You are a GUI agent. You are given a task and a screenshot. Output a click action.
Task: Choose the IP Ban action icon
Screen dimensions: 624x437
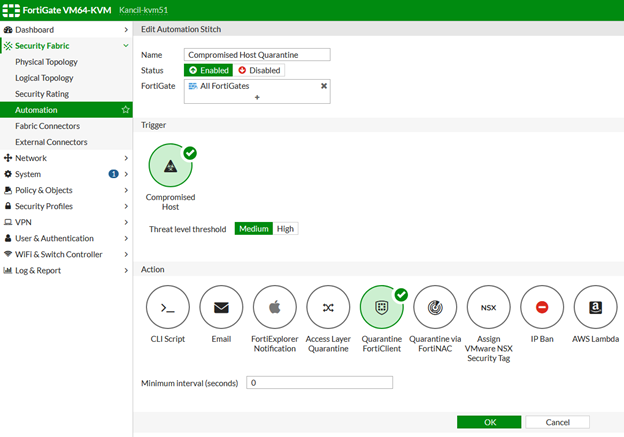tap(542, 307)
